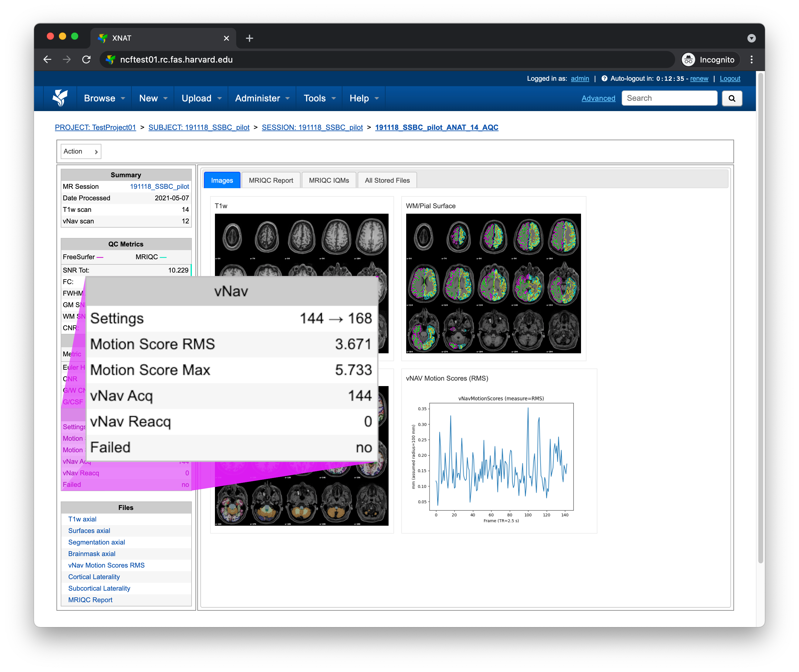This screenshot has height=672, width=799.
Task: Click in the Search input field
Action: point(669,98)
